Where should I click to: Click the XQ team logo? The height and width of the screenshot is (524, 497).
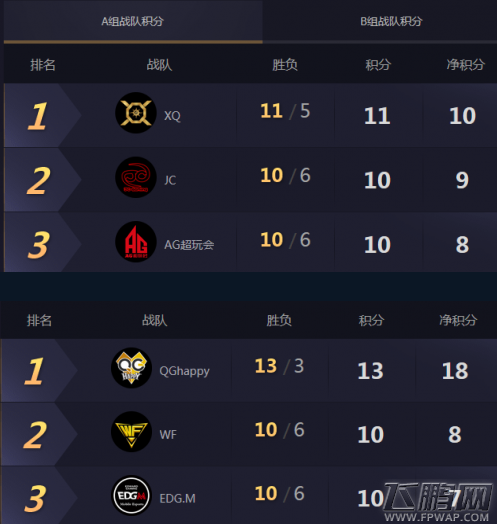coord(136,113)
